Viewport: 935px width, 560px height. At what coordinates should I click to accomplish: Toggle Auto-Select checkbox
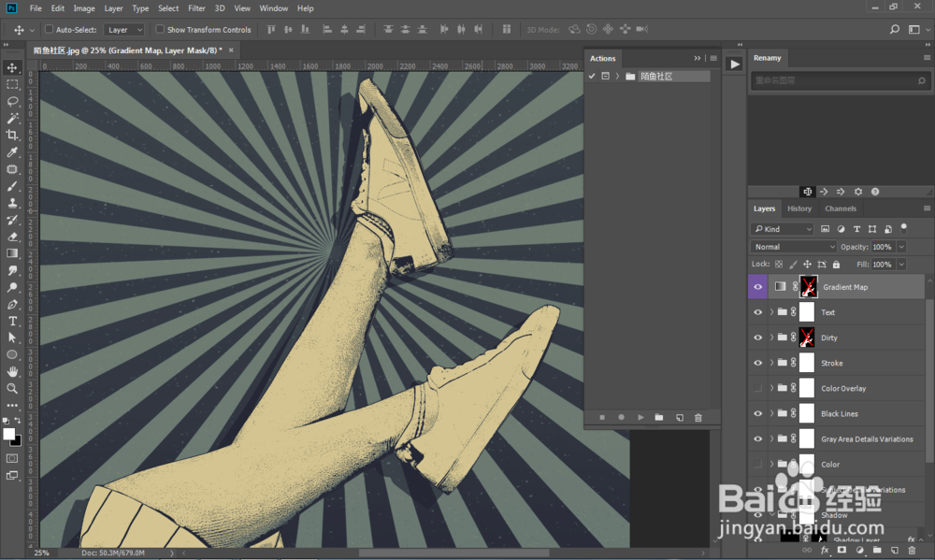[49, 29]
